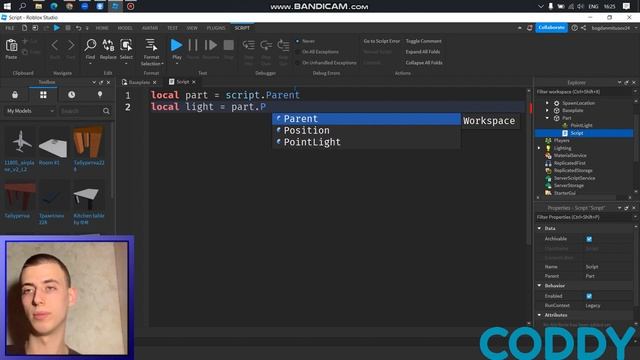Select On Unhandled Exceptions radio option
The image size is (640, 360).
pyautogui.click(x=298, y=63)
